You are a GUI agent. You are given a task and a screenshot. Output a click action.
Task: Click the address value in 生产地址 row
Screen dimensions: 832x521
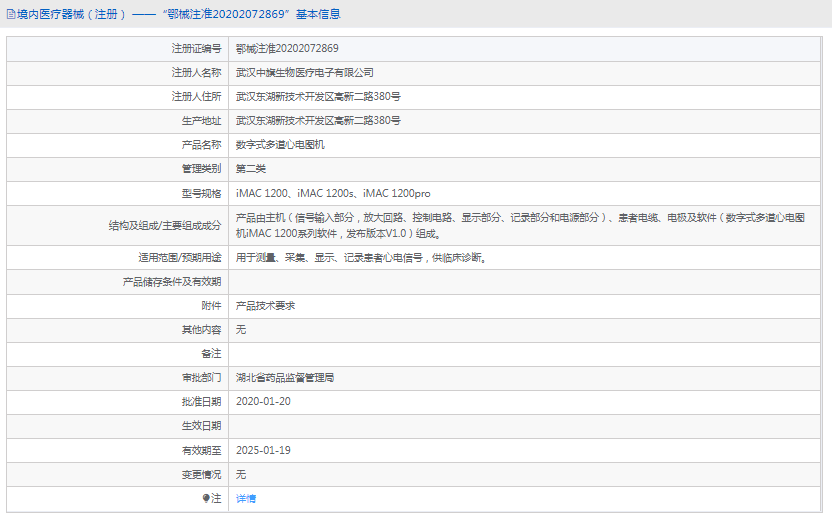click(318, 120)
